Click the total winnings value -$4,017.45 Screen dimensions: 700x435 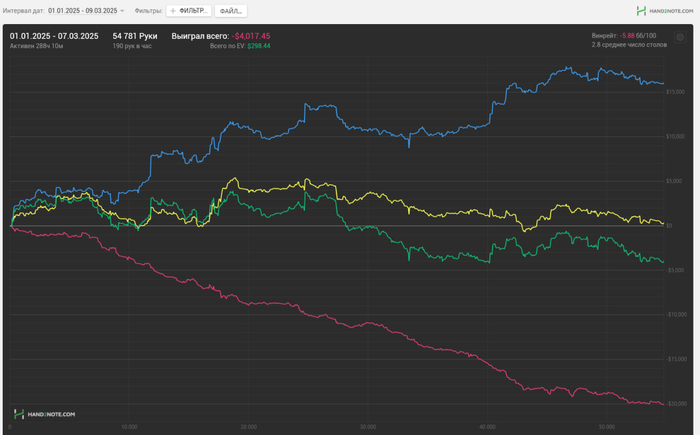click(x=251, y=36)
